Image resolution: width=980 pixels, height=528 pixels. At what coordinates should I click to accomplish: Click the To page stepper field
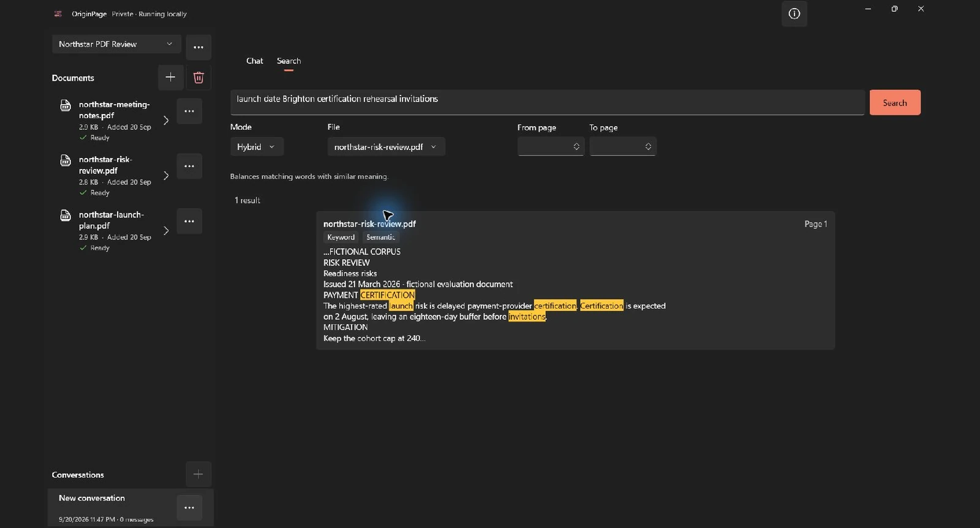tap(623, 146)
